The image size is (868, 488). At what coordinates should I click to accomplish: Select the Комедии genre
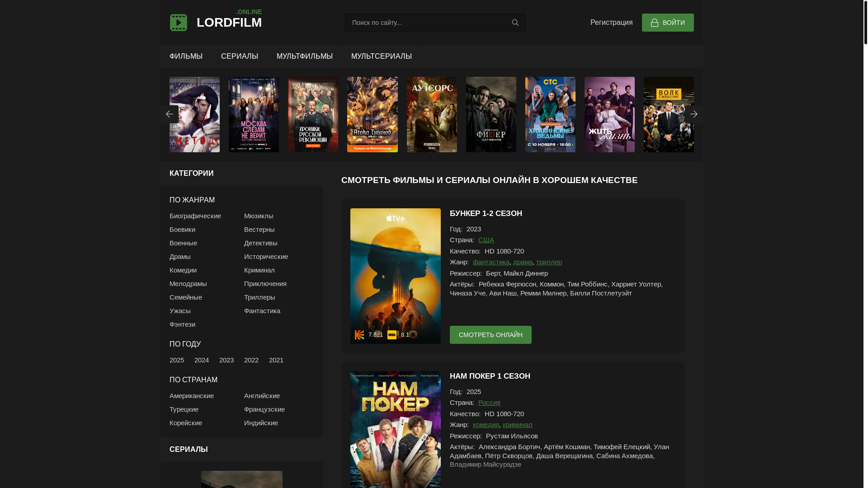183,270
